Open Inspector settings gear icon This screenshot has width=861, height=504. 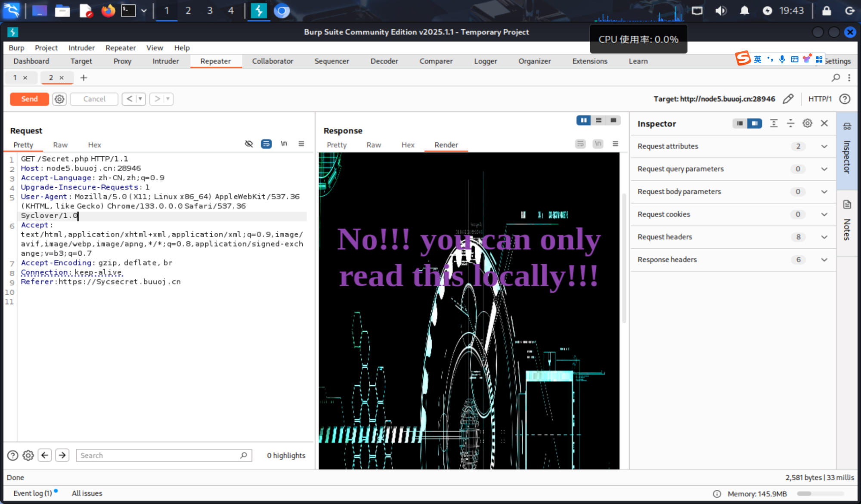pos(807,124)
